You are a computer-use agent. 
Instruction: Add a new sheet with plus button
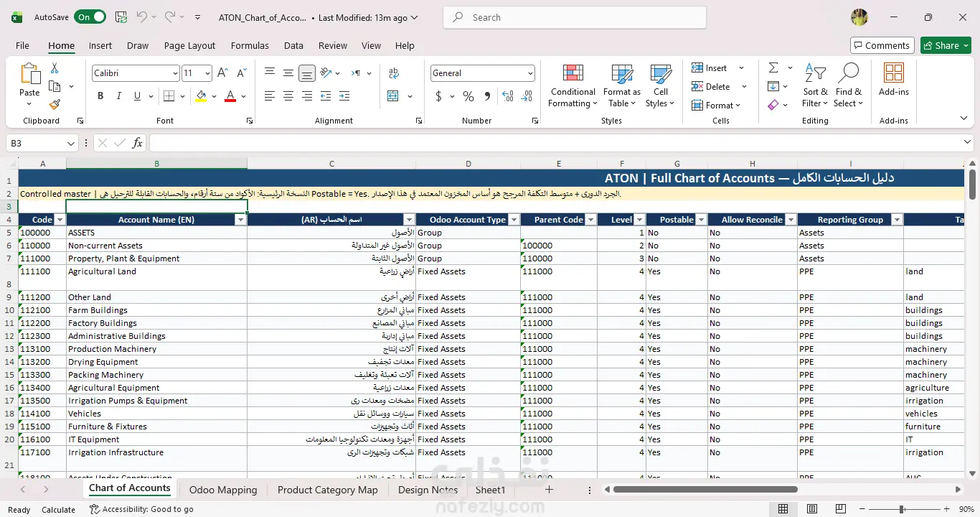(549, 490)
